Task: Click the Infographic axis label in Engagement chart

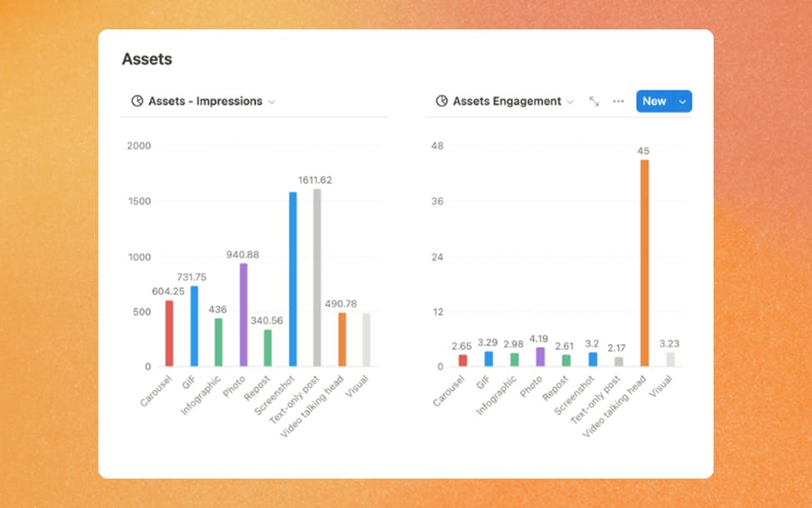Action: tap(496, 395)
